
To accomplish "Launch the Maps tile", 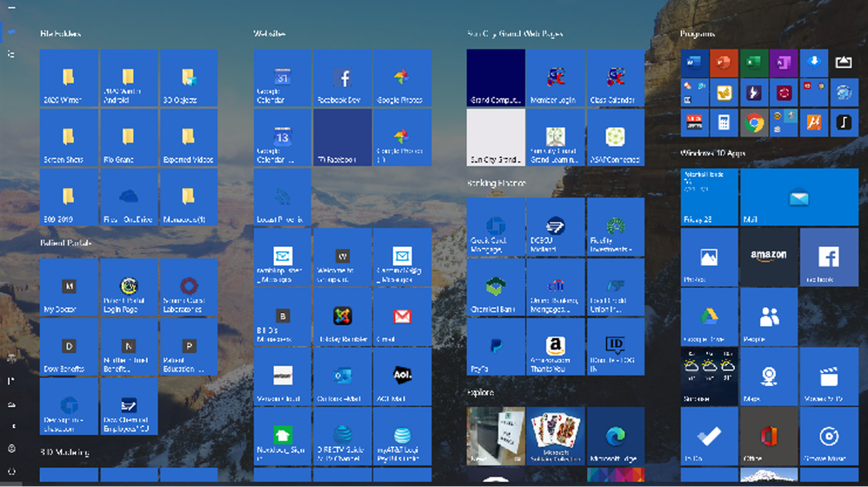I will tap(769, 377).
